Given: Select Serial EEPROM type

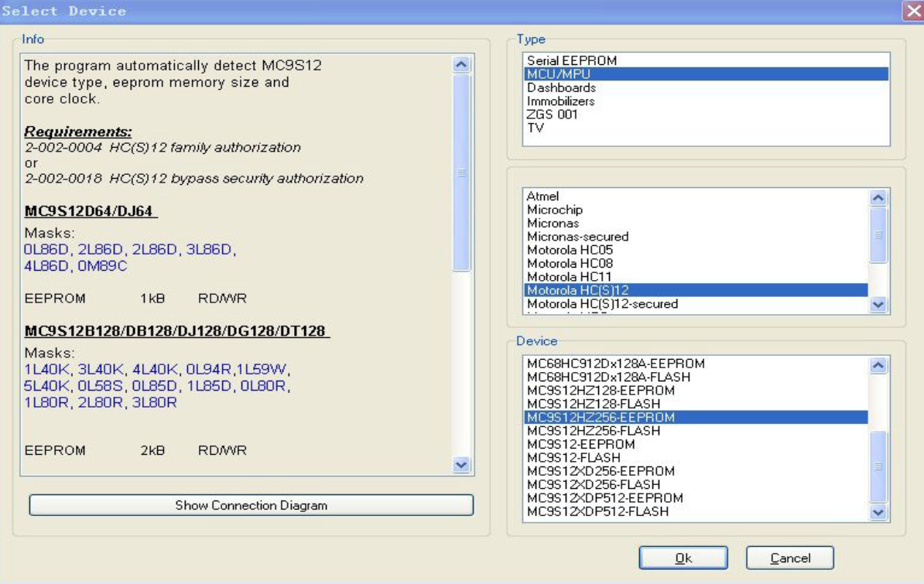Looking at the screenshot, I should (x=706, y=60).
